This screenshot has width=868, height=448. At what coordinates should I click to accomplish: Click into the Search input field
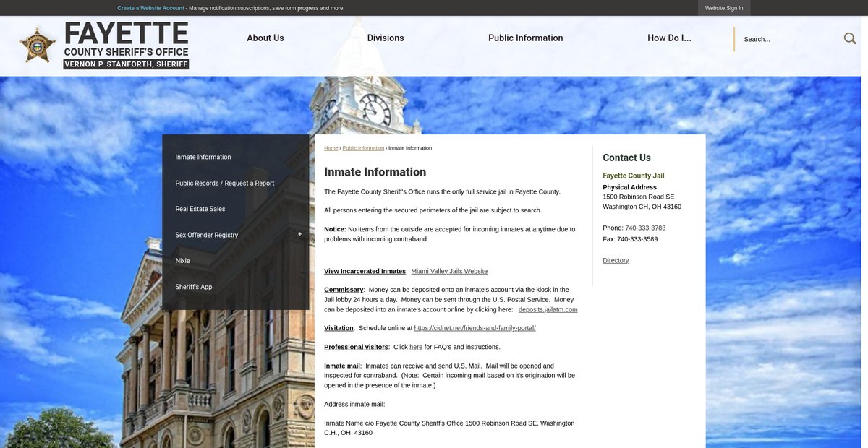[788, 39]
